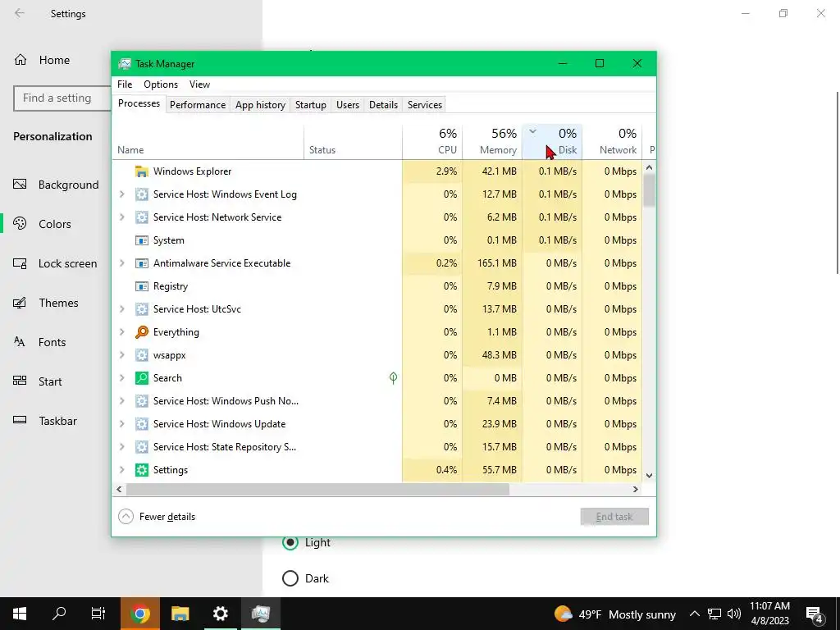
Task: Click the suspended leaf icon on Search row
Action: (393, 378)
